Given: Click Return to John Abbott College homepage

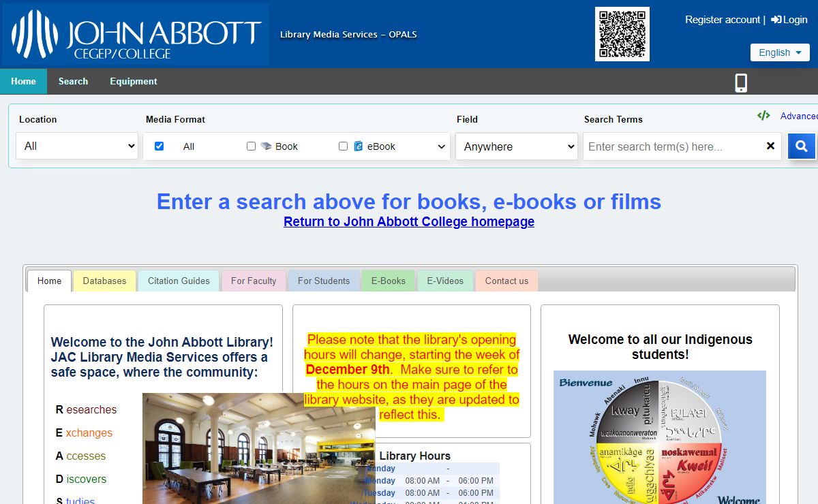Looking at the screenshot, I should pyautogui.click(x=409, y=221).
